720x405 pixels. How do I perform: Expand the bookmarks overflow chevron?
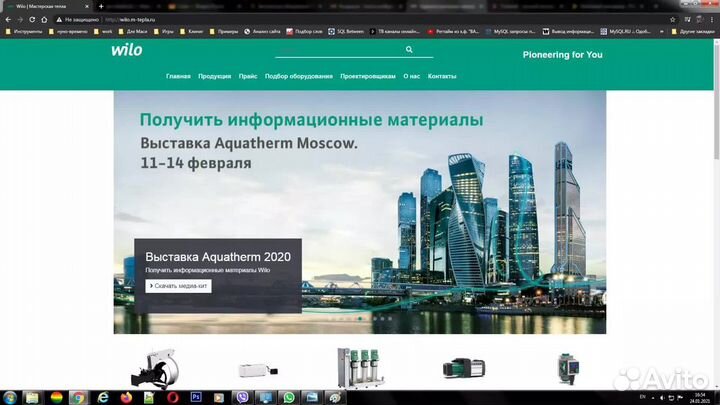[662, 32]
